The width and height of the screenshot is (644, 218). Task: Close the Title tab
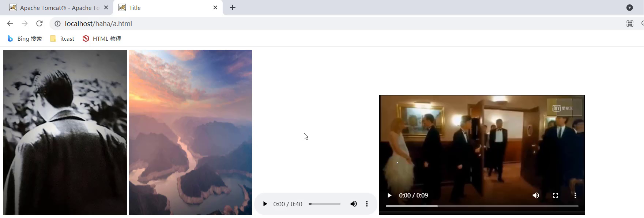215,8
